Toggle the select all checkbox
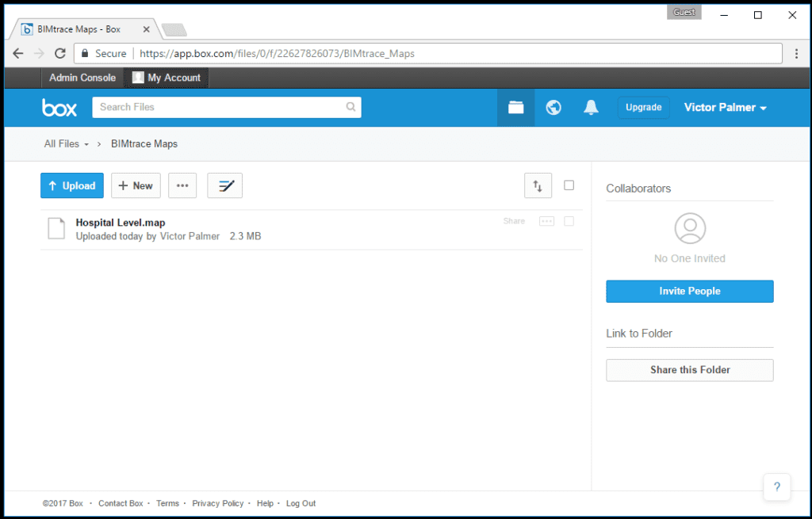The height and width of the screenshot is (519, 812). (x=569, y=185)
